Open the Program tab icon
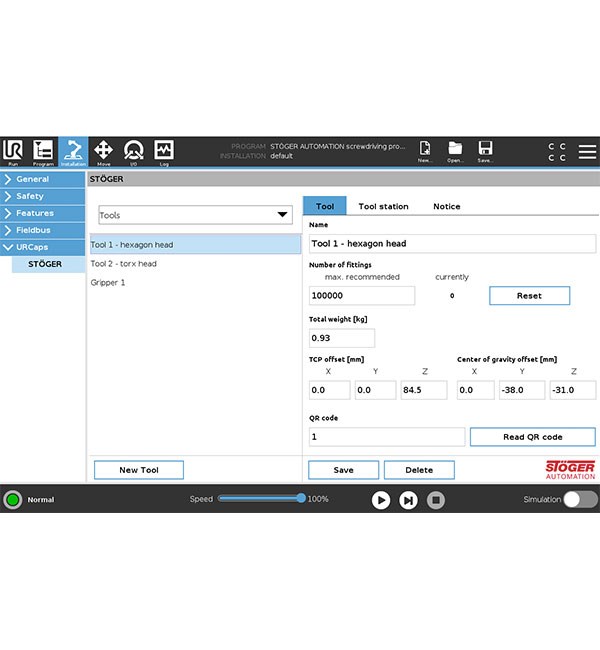600x650 pixels. 43,152
